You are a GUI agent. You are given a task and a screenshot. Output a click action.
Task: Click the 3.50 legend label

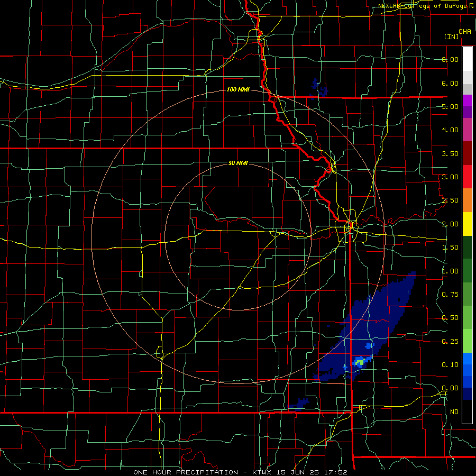pyautogui.click(x=450, y=153)
